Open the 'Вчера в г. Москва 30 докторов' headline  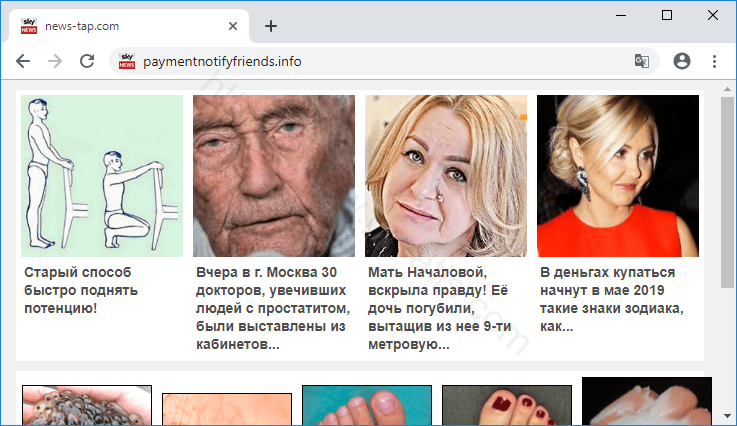tap(272, 308)
